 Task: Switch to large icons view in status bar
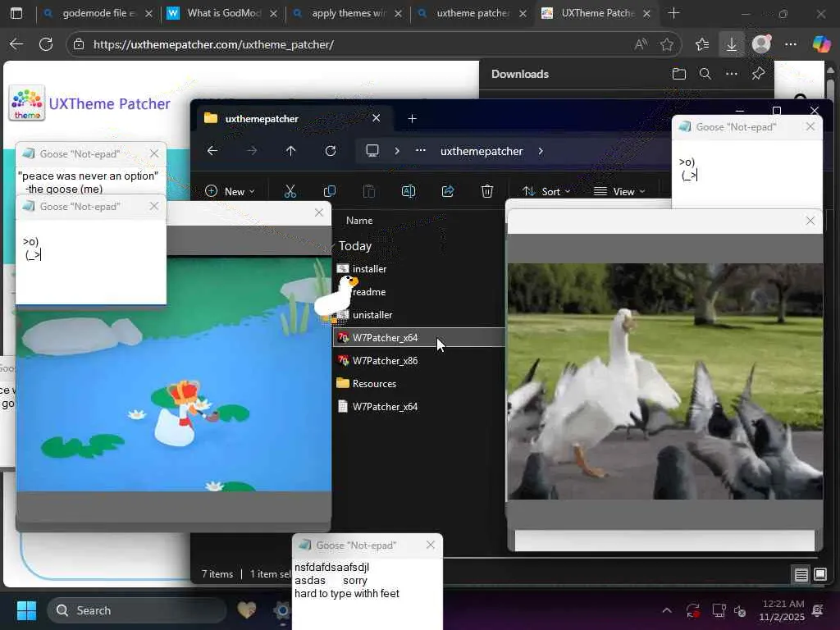[820, 575]
